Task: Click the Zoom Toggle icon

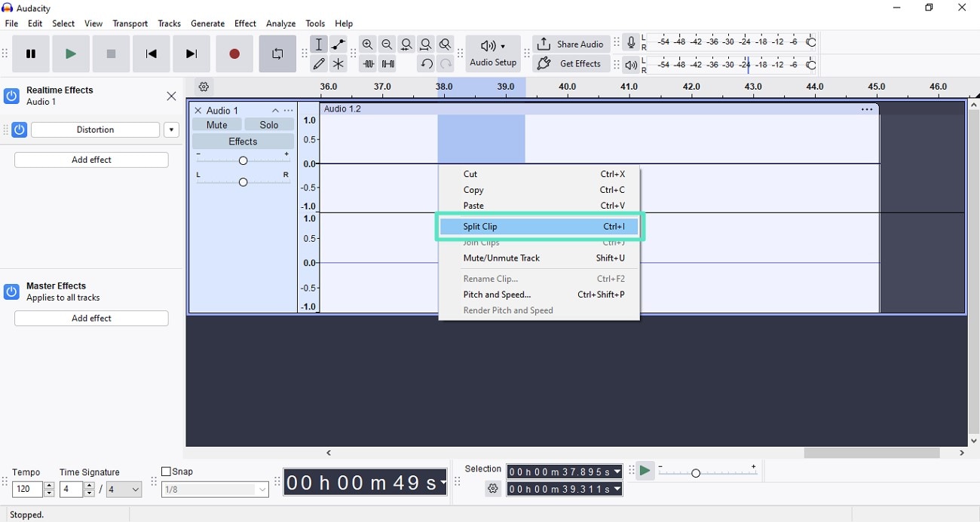Action: pyautogui.click(x=446, y=44)
